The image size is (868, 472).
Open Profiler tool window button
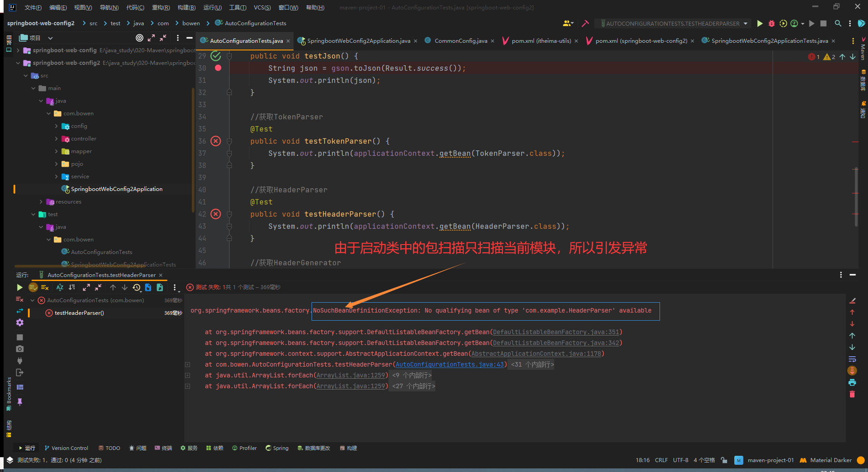point(244,448)
